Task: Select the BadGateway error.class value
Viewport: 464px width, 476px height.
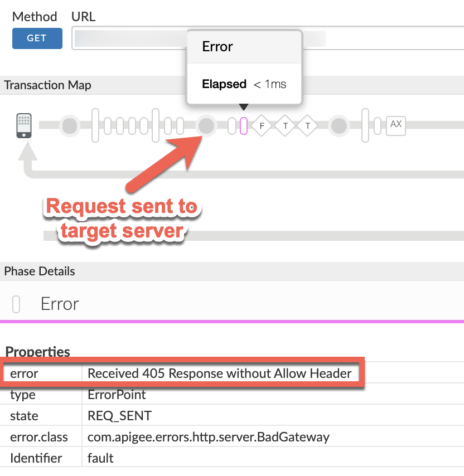Action: click(208, 437)
